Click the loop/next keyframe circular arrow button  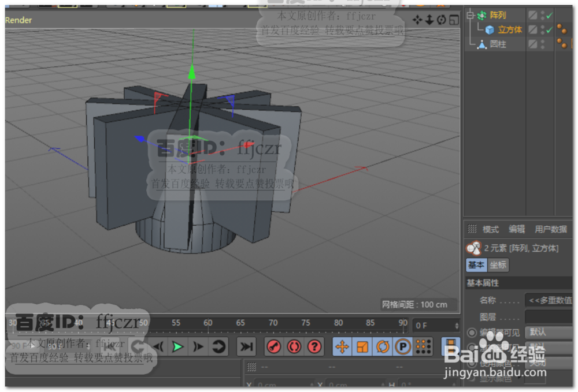(218, 346)
